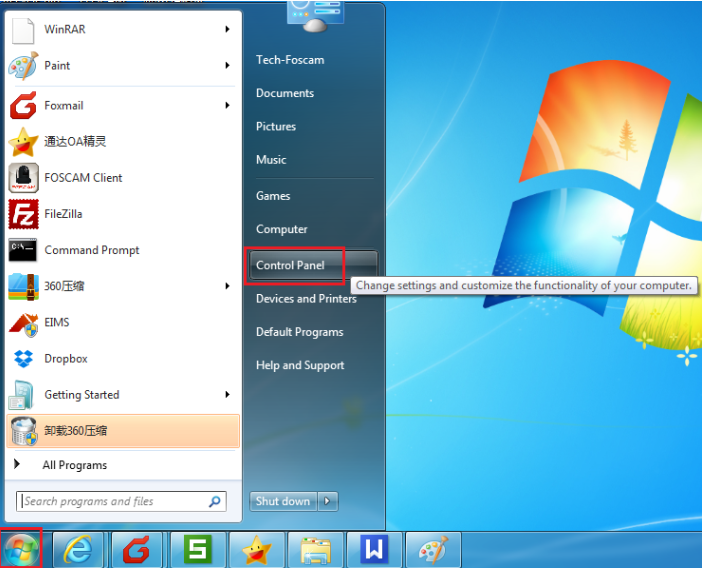The height and width of the screenshot is (569, 702).
Task: Select the "Dropbox" program label
Action: 66,359
